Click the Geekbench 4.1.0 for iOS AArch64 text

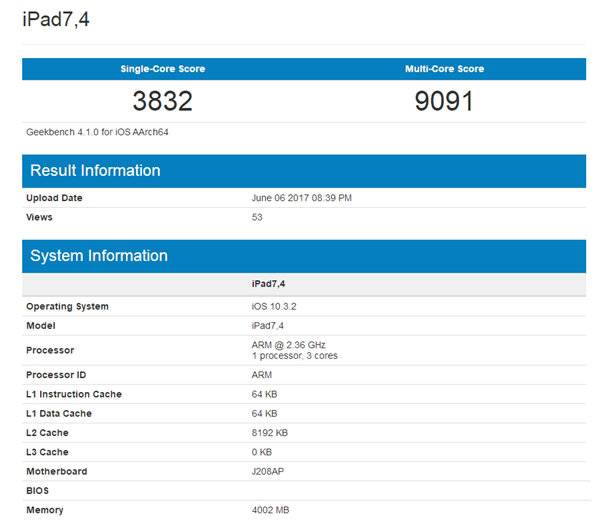click(x=91, y=131)
